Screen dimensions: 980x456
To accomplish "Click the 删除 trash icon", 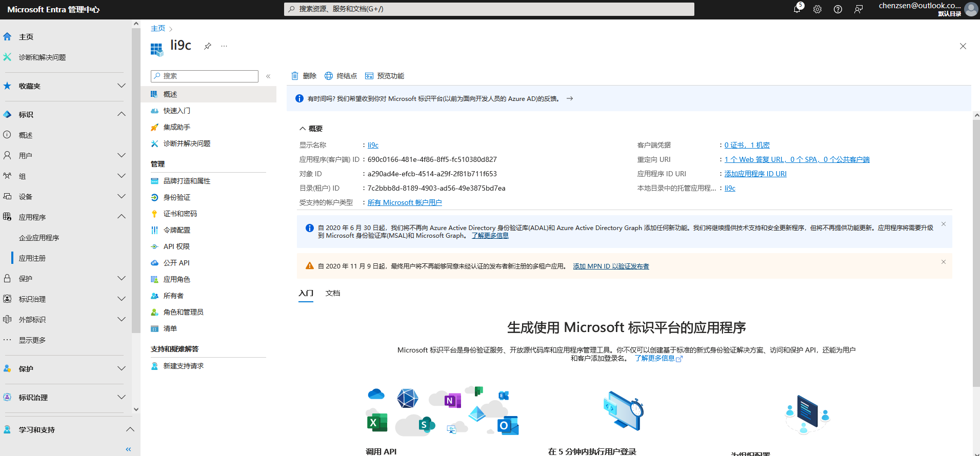I will click(295, 76).
